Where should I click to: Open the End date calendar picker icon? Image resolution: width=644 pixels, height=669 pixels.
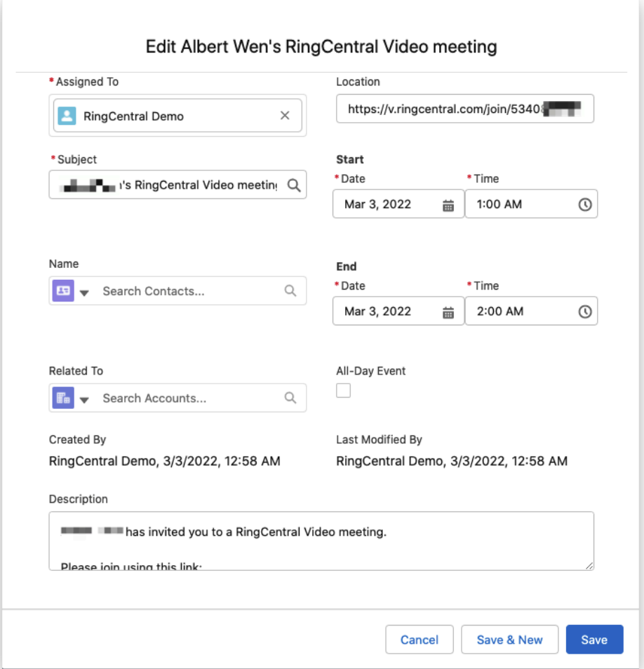click(448, 312)
